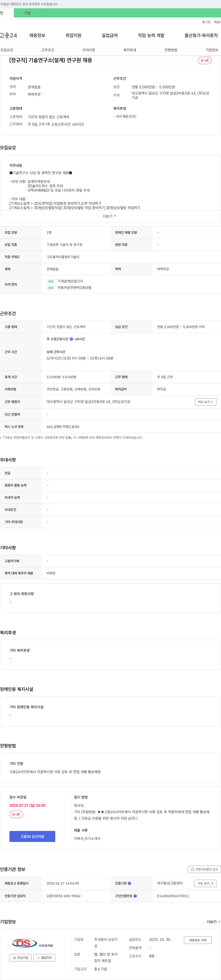
Task: Click 대구달성고용센터 agency name
Action: tap(170, 883)
